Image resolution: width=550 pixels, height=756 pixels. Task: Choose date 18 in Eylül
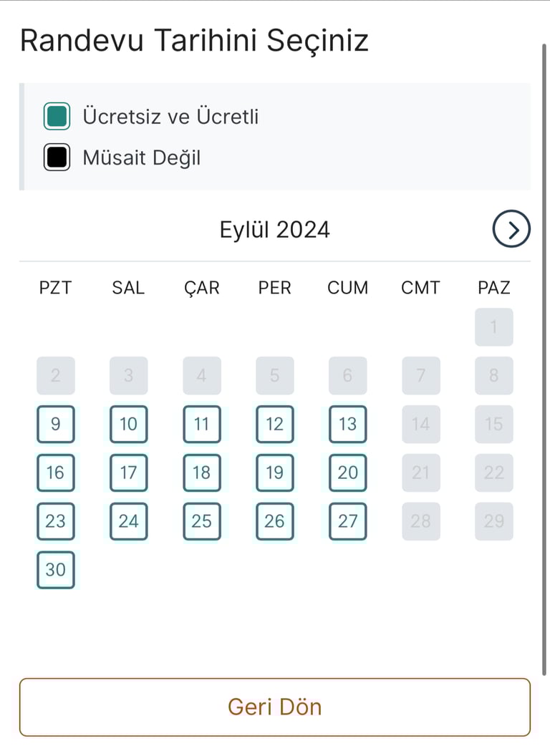202,472
